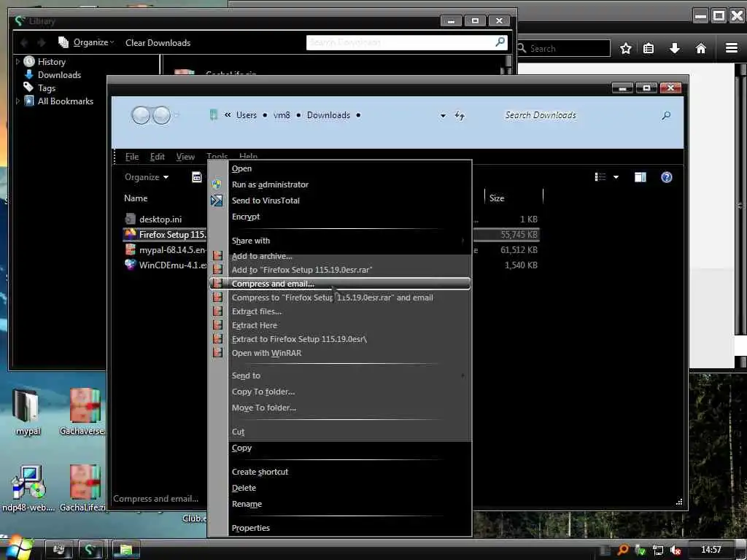This screenshot has width=747, height=560.
Task: Open Explorer help question mark icon
Action: 667,177
